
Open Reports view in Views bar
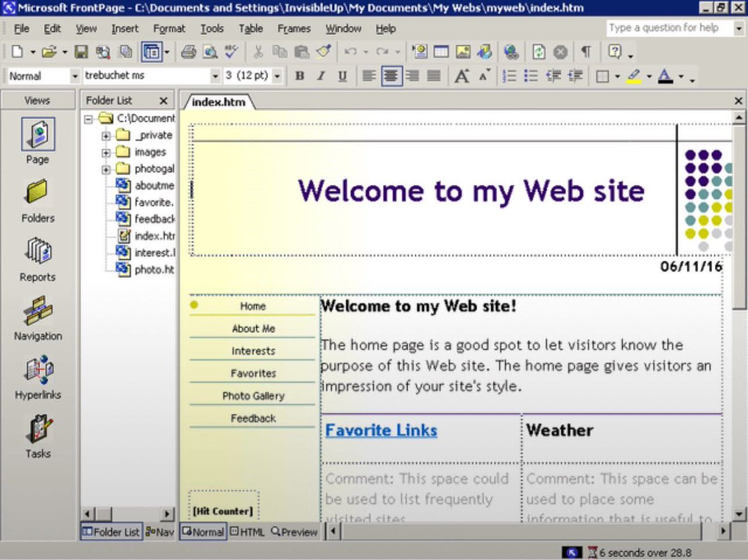click(x=38, y=260)
